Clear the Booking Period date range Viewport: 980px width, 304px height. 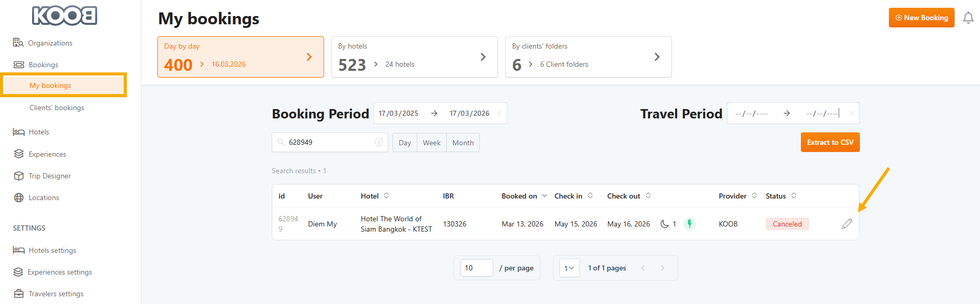pos(500,114)
